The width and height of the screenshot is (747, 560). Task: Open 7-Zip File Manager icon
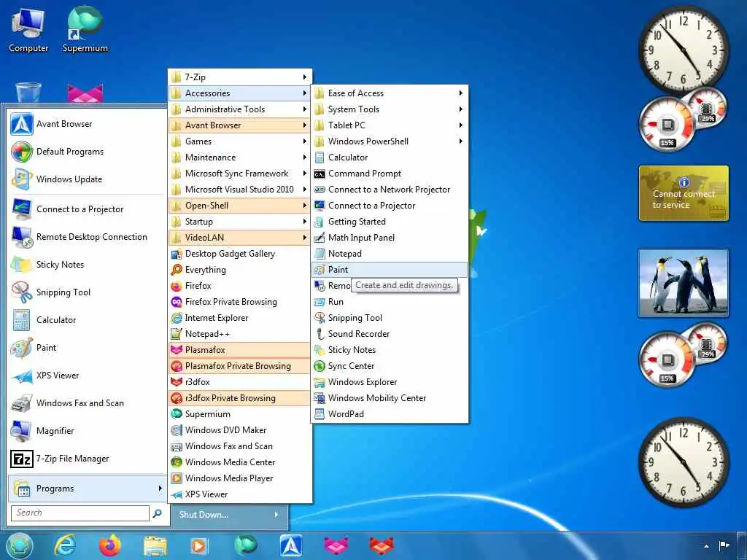point(22,459)
